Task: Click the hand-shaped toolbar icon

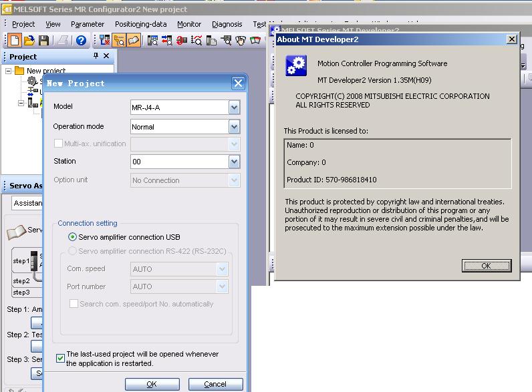Action: click(x=241, y=41)
